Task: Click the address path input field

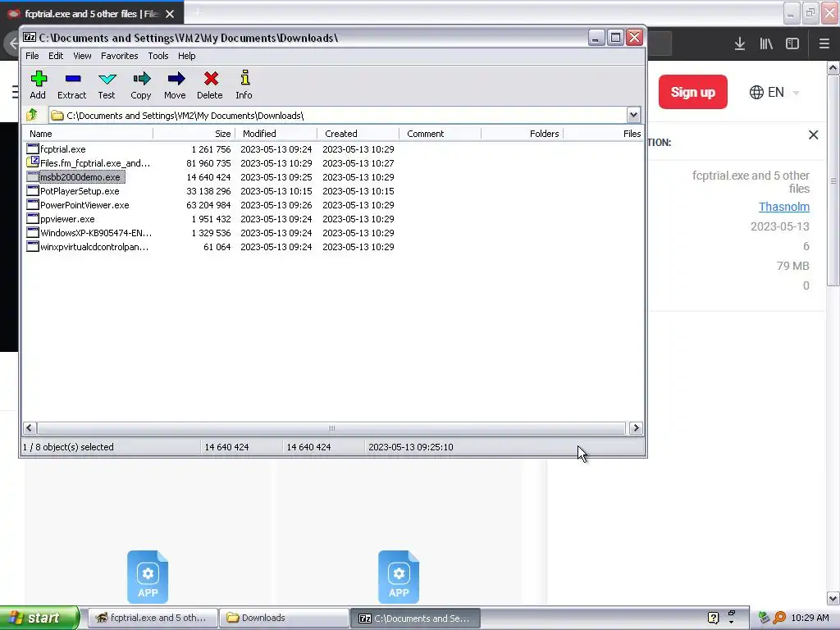Action: click(337, 115)
